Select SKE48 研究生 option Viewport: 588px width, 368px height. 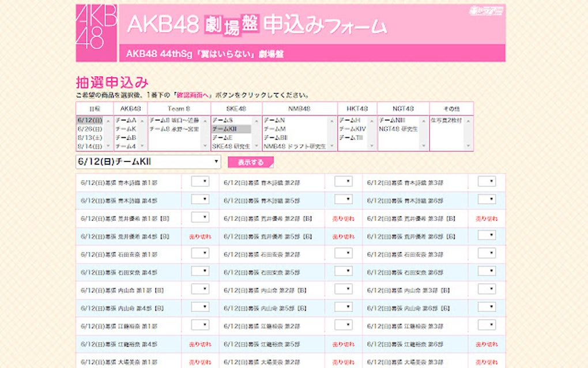(227, 145)
